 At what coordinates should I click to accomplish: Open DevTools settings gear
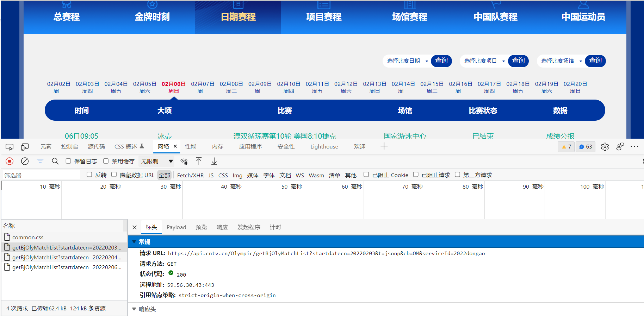[x=605, y=147]
